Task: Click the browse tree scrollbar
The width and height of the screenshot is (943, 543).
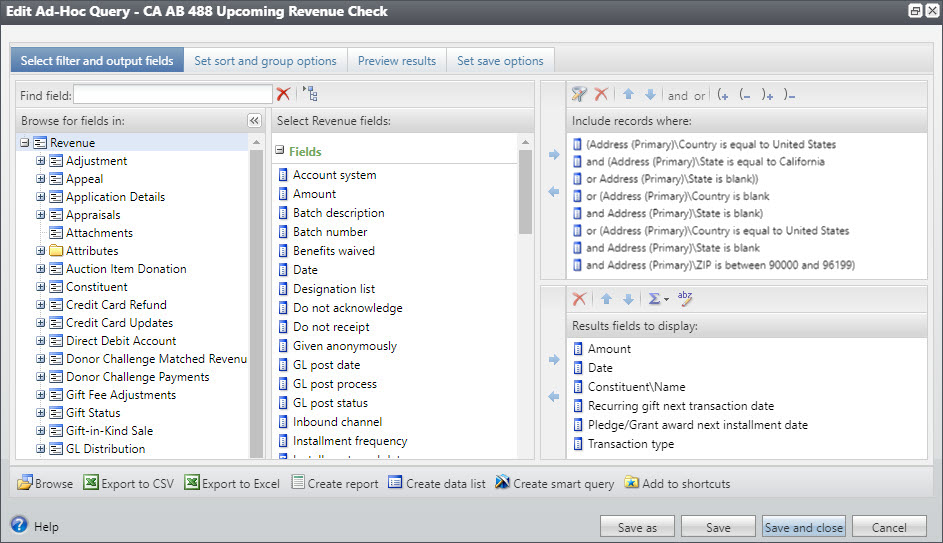Action: (256, 304)
